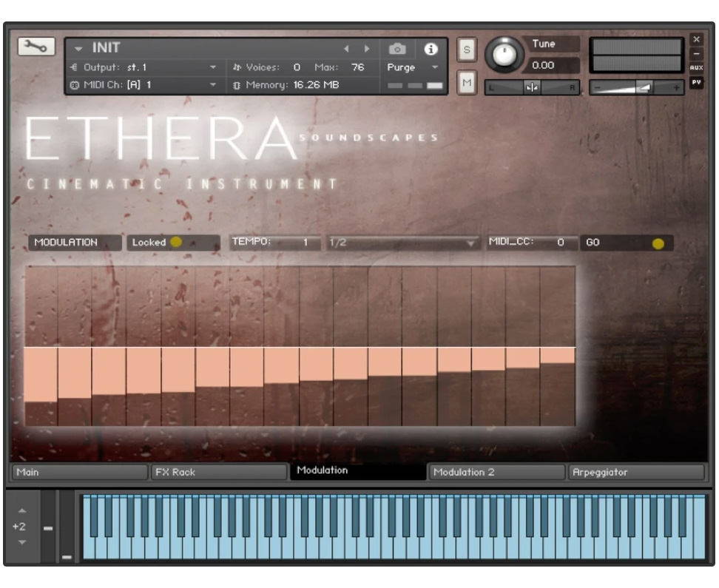
Task: Click the last step sequencer bar
Action: [x=558, y=346]
